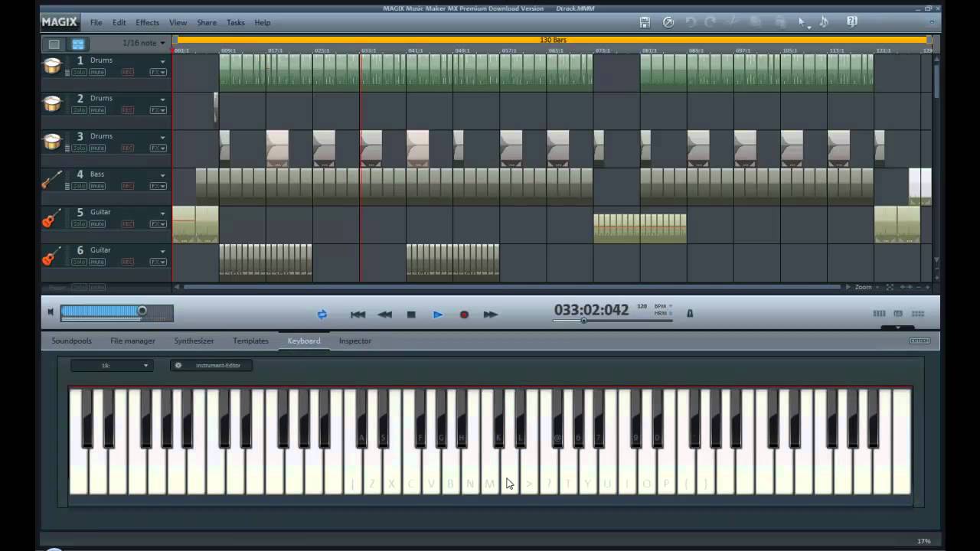
Task: Solo track 2 Drums
Action: point(80,110)
